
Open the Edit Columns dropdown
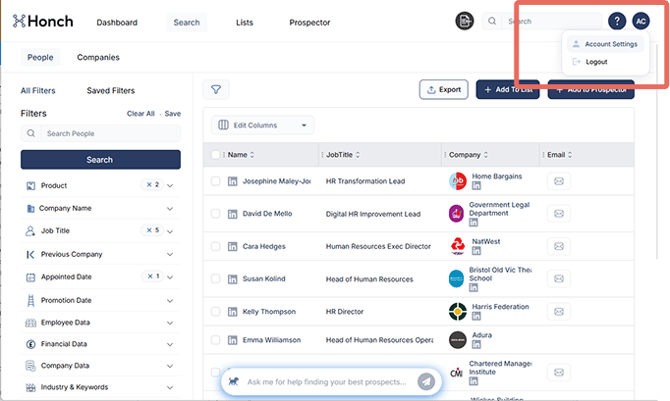[262, 125]
